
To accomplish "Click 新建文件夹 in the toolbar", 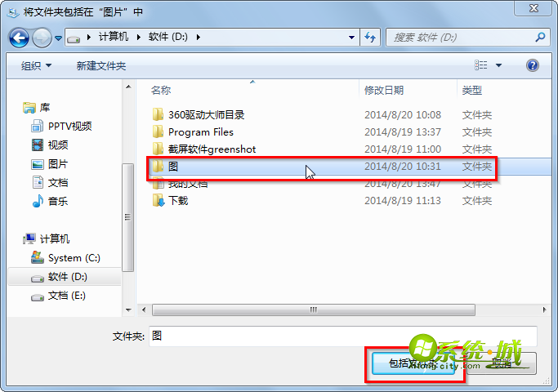I will (x=101, y=66).
